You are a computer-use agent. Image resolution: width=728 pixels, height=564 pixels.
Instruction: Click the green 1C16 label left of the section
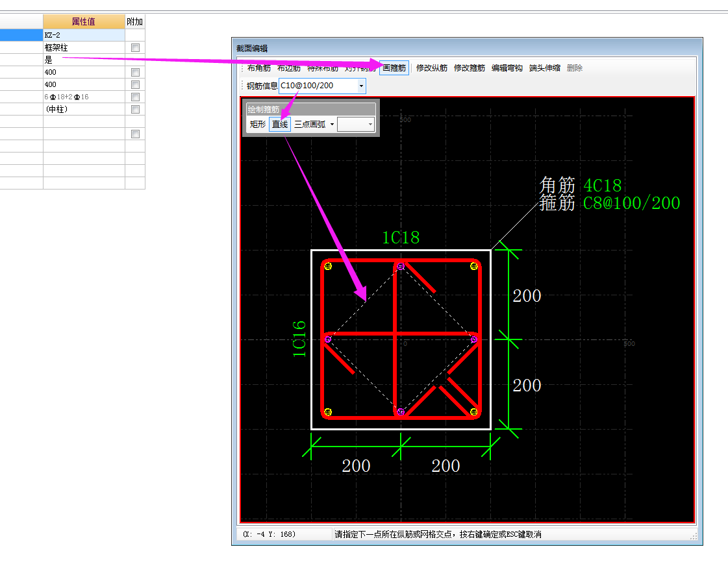299,339
